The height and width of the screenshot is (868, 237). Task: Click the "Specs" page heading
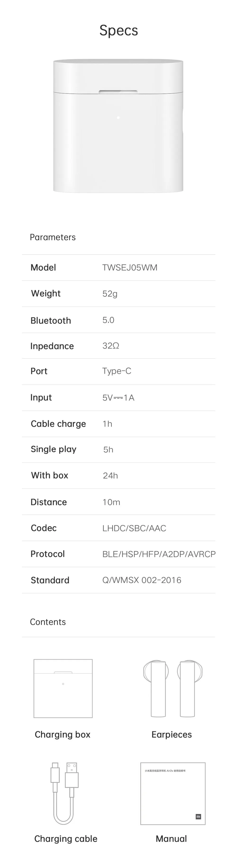(119, 30)
